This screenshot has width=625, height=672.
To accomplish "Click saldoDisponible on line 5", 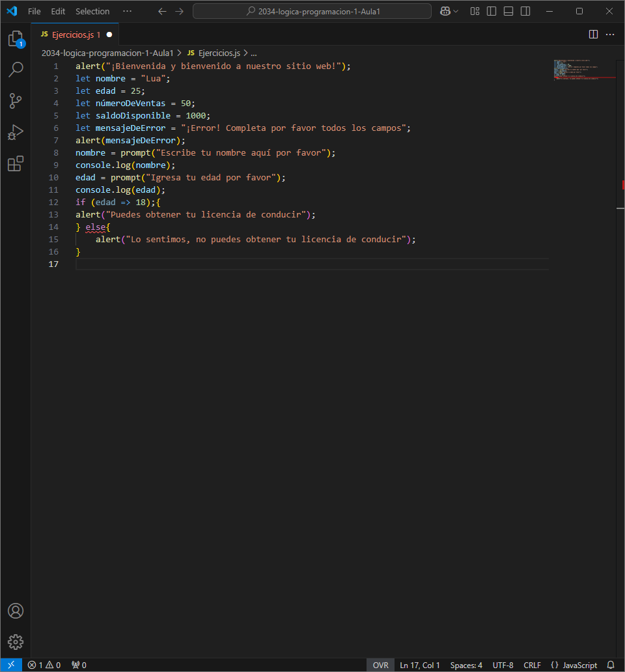I will click(x=133, y=116).
